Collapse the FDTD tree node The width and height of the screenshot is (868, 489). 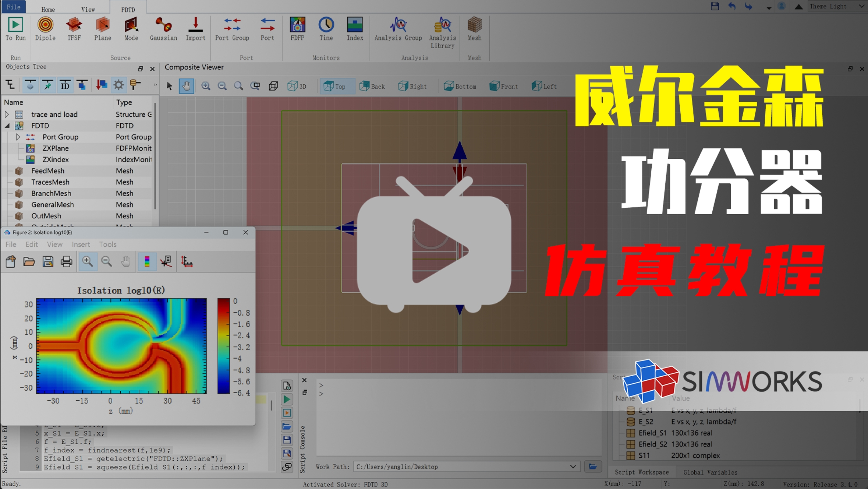pyautogui.click(x=7, y=126)
